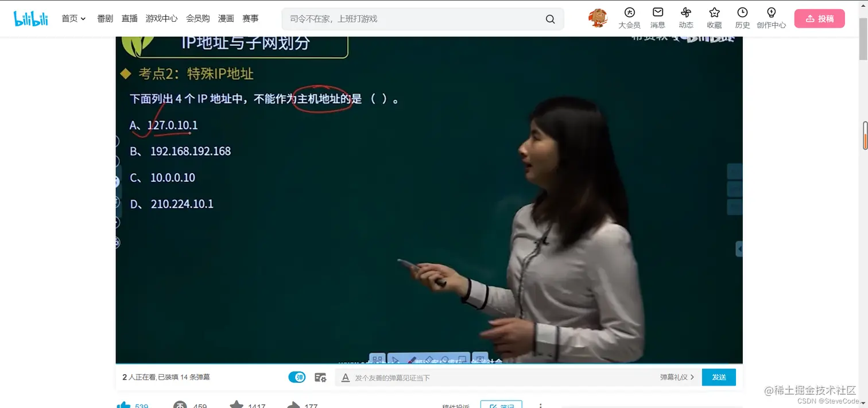
Task: View favorites via the 收藏 star icon
Action: 714,13
